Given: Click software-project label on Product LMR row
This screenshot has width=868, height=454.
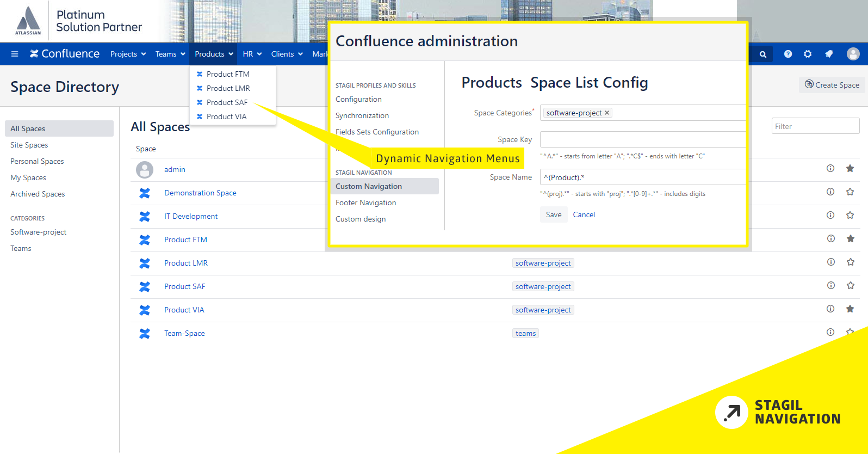Looking at the screenshot, I should pos(543,263).
